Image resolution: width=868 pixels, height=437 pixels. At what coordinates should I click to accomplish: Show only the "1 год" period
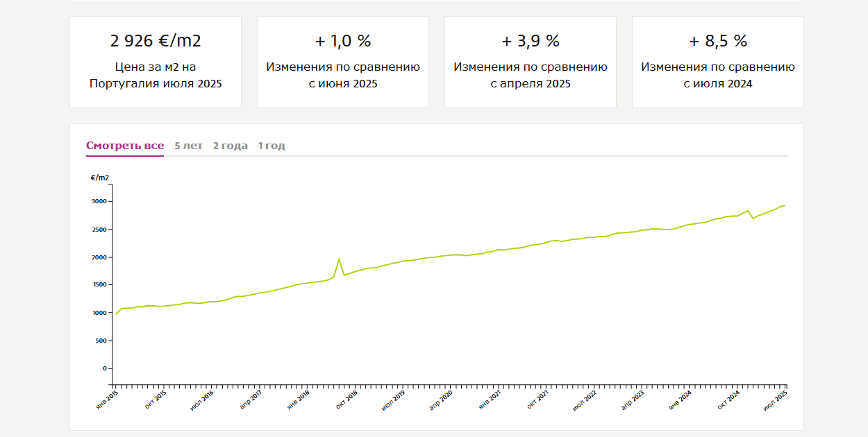(272, 146)
